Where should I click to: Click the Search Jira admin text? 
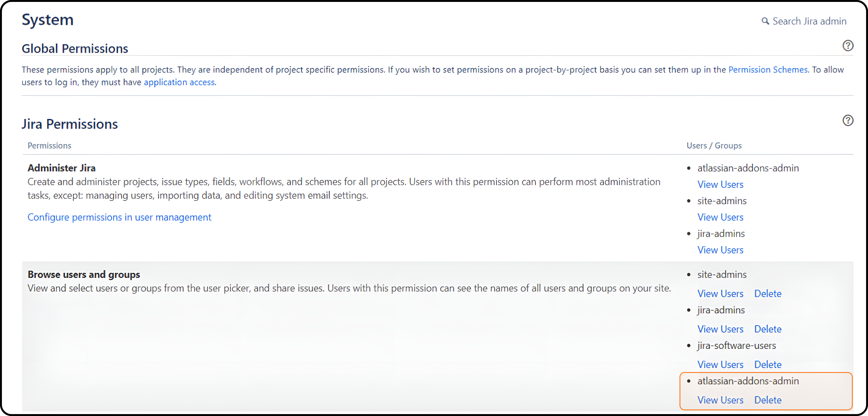click(809, 21)
